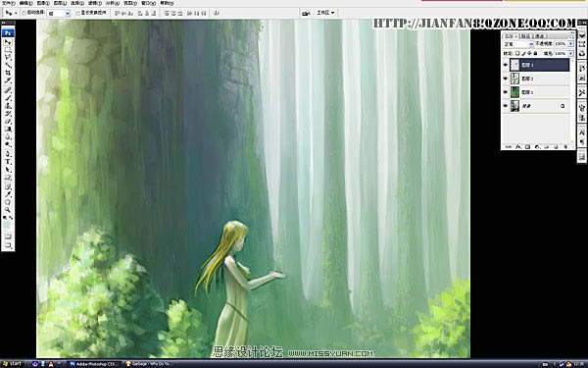
Task: Select the Magic Wand tool
Action: (8, 65)
